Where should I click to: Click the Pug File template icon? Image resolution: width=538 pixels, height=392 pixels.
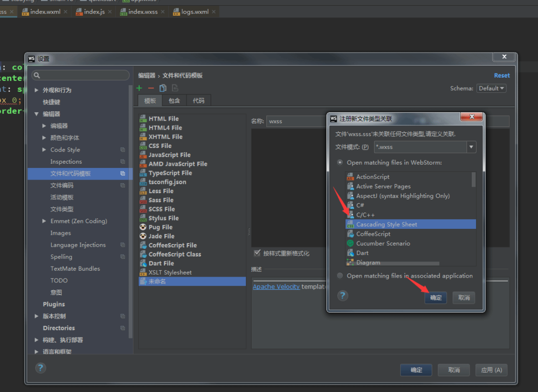point(143,227)
